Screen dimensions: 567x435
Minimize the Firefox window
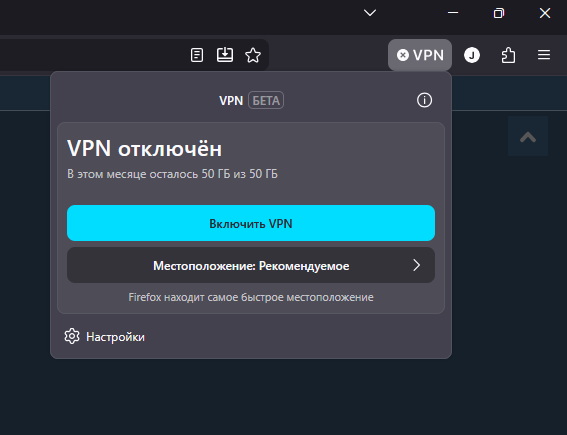[453, 13]
